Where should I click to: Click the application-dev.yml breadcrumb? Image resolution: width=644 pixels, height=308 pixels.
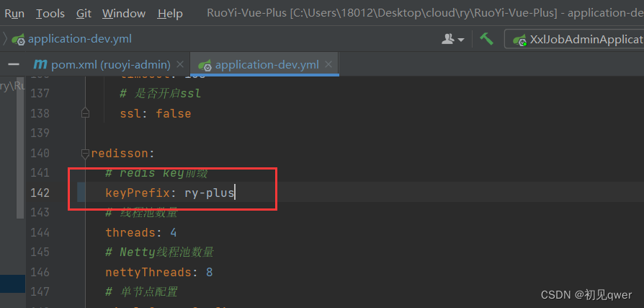pyautogui.click(x=80, y=39)
